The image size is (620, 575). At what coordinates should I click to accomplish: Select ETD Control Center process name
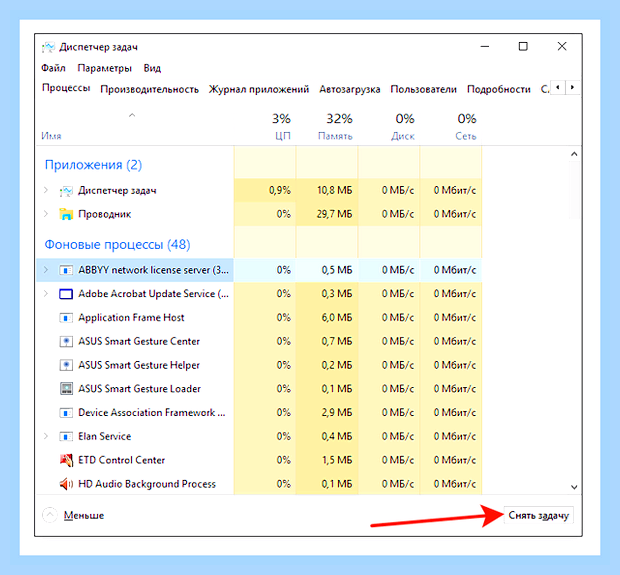point(121,460)
